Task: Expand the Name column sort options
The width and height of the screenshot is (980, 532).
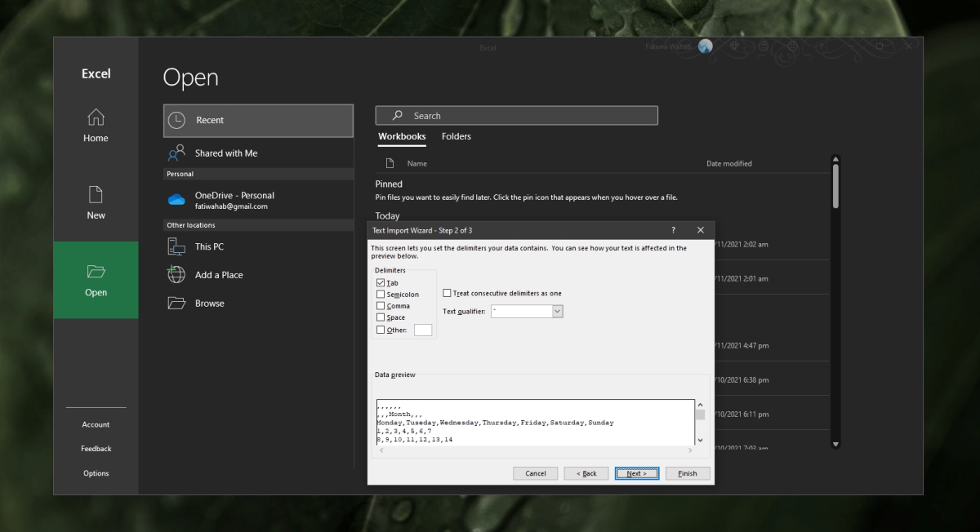Action: click(419, 163)
